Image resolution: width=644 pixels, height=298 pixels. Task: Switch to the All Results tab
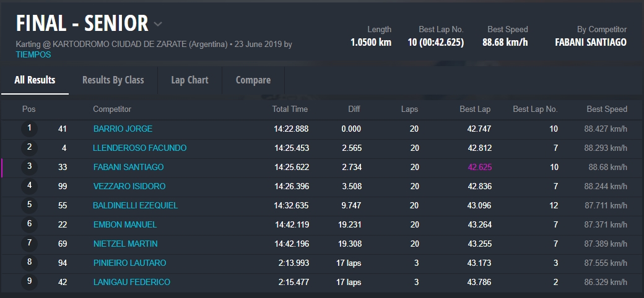pos(35,80)
